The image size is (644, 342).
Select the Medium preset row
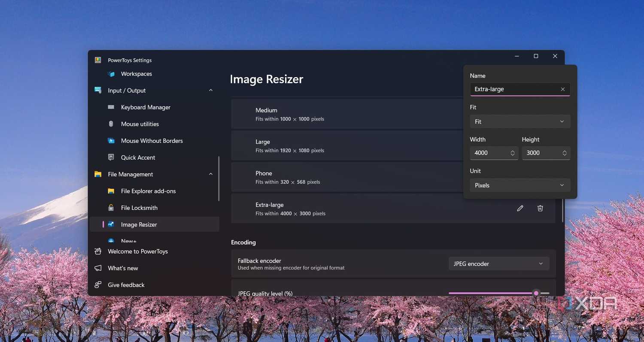347,114
